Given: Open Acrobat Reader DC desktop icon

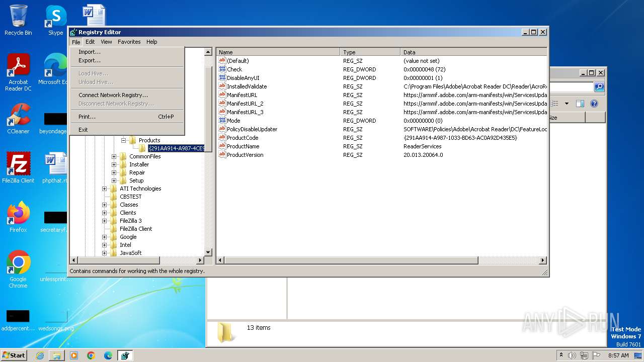Looking at the screenshot, I should pyautogui.click(x=18, y=72).
